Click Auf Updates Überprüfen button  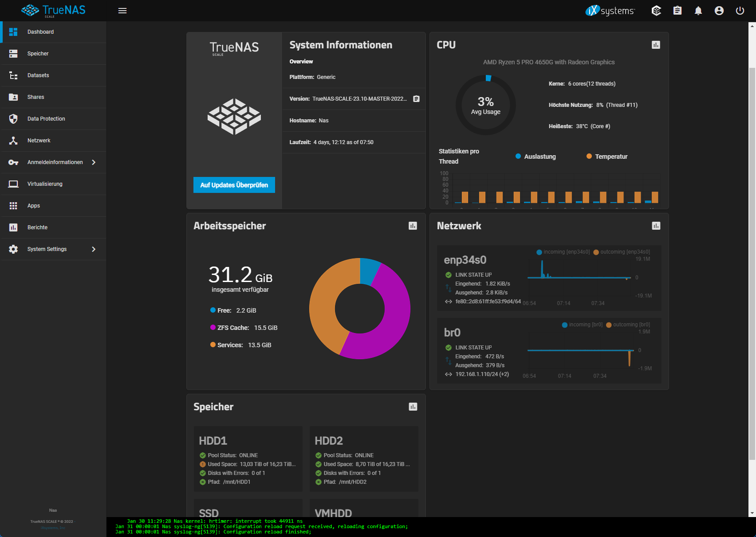point(234,185)
